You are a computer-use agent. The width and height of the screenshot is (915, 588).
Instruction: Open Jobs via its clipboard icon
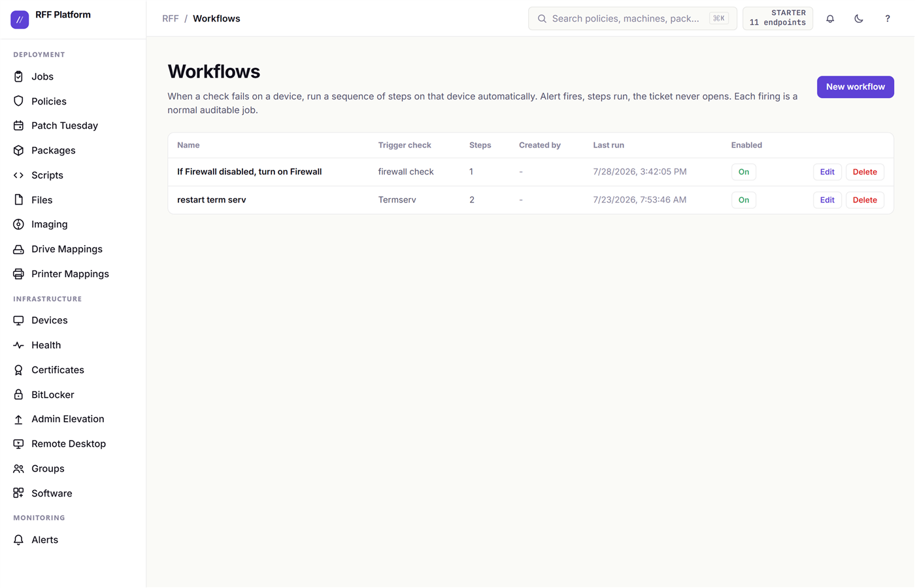click(18, 76)
